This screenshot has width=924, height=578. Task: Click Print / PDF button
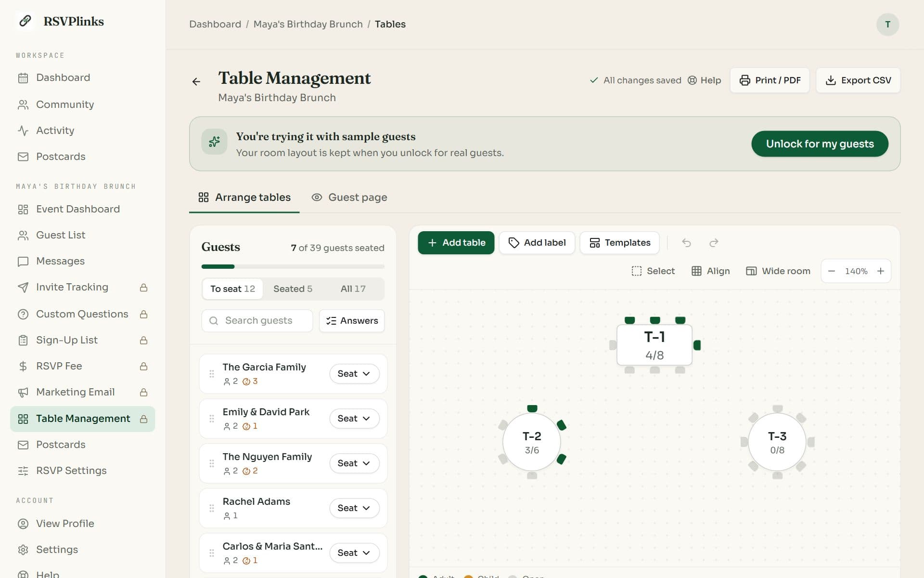coord(770,80)
